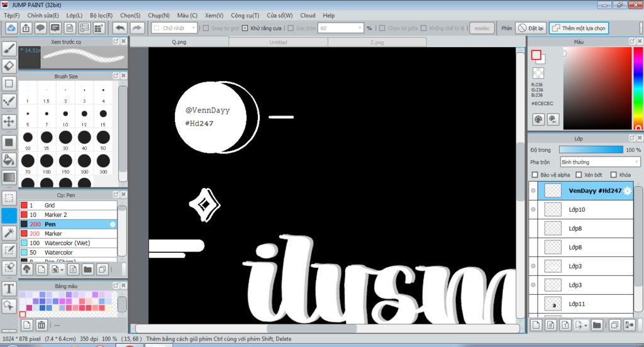Switch to the Z.png tab
Viewport: 644px width, 347px height.
click(x=377, y=42)
